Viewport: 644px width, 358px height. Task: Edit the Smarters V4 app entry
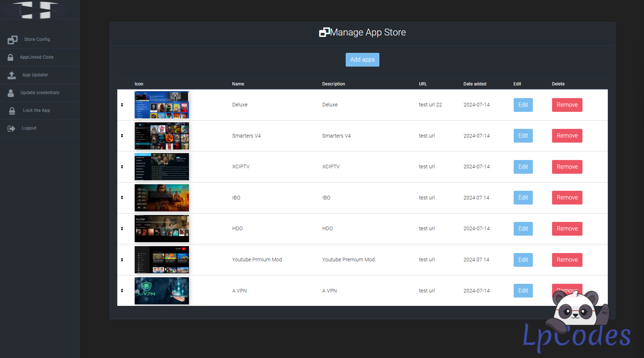(523, 136)
